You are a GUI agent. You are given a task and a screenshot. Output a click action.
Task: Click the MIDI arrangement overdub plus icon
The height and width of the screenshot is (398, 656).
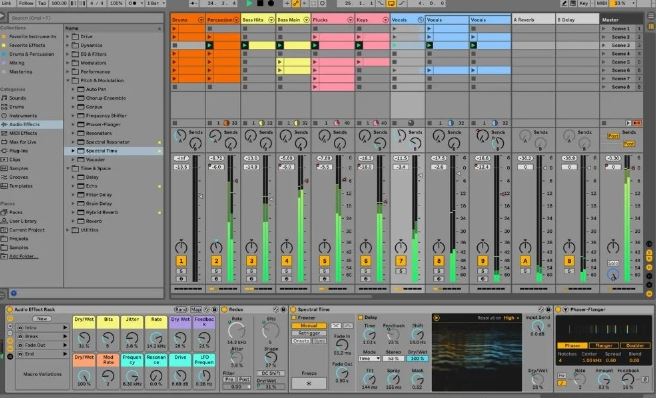(287, 3)
